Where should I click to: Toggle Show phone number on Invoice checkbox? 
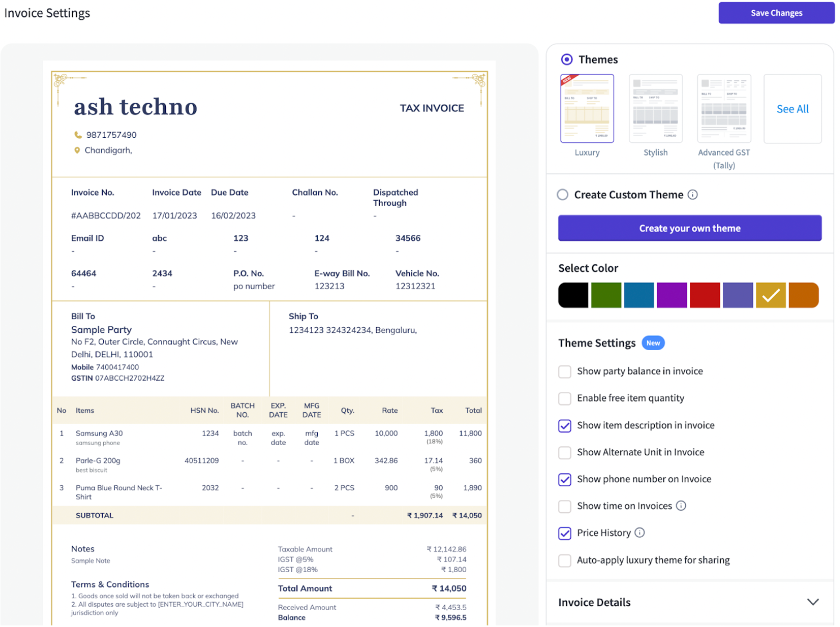point(565,480)
